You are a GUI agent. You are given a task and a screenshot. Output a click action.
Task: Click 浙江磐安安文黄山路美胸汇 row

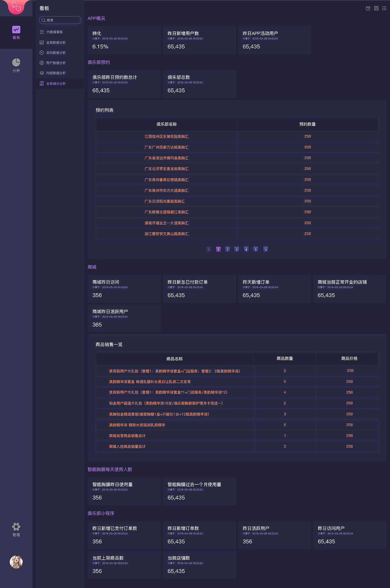point(237,234)
